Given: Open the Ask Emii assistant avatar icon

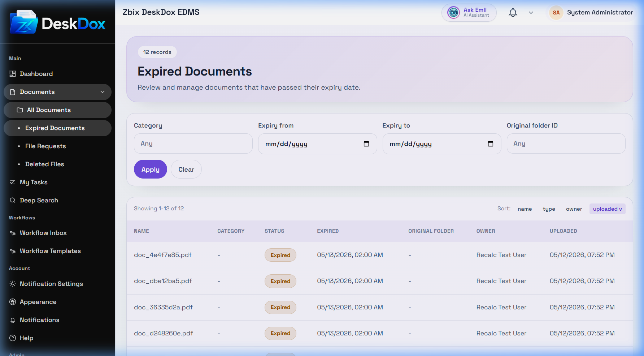Looking at the screenshot, I should [453, 13].
